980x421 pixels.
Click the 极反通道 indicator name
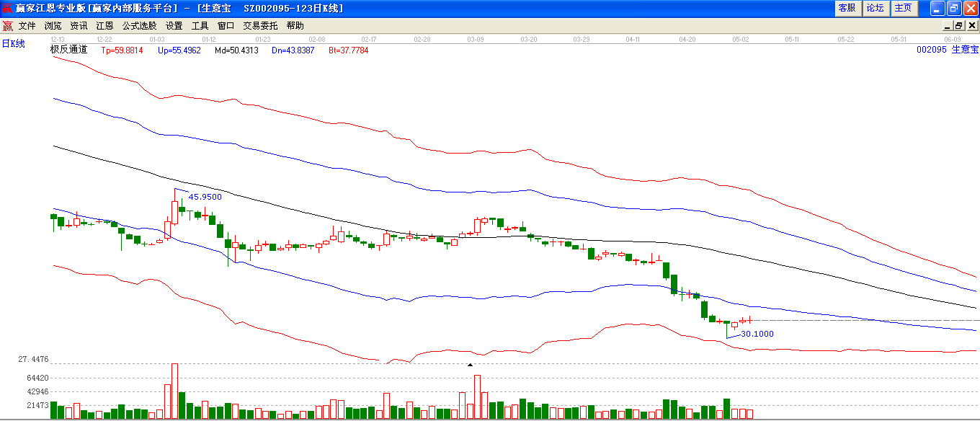pyautogui.click(x=68, y=50)
